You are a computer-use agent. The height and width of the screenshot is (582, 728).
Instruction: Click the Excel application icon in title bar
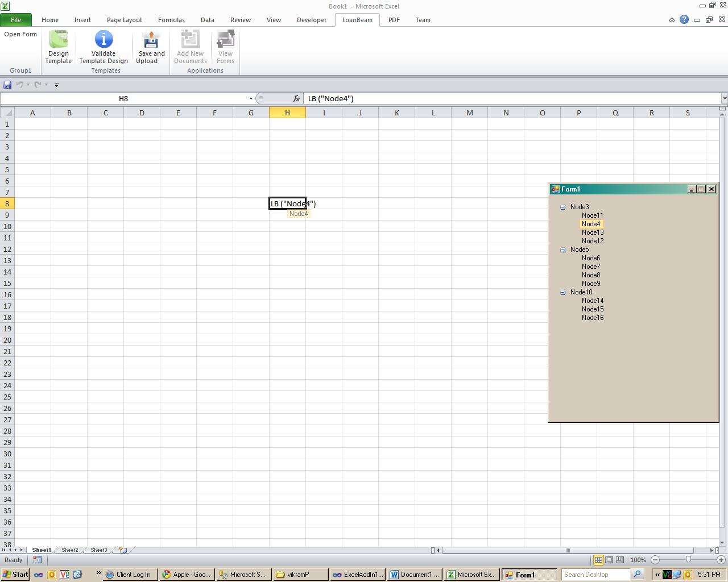5,6
